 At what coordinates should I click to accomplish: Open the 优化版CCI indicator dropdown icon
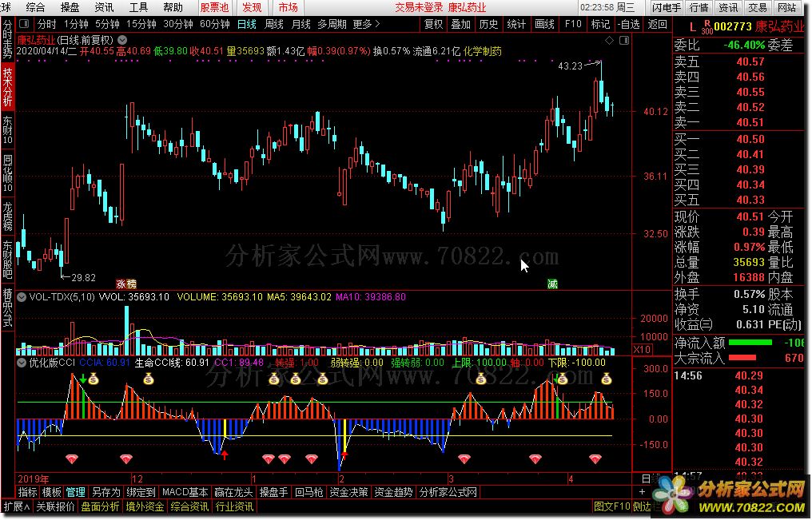point(22,363)
